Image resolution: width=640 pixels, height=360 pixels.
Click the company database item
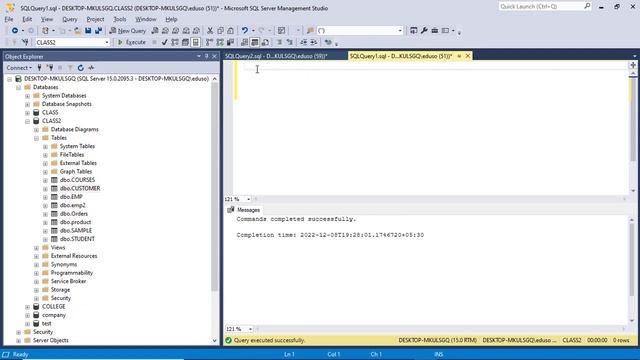click(x=53, y=315)
